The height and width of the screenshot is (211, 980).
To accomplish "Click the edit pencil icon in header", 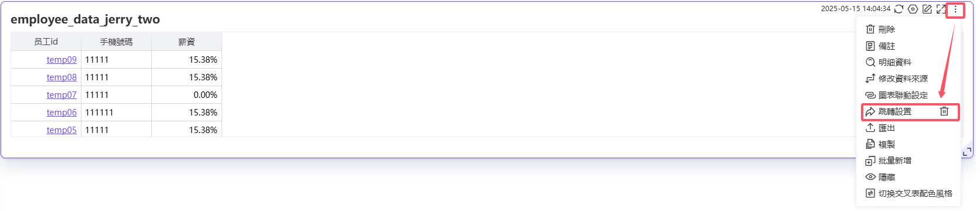I will coord(927,9).
